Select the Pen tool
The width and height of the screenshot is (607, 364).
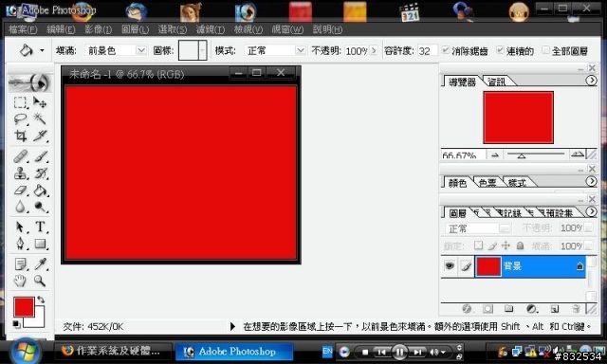click(20, 244)
